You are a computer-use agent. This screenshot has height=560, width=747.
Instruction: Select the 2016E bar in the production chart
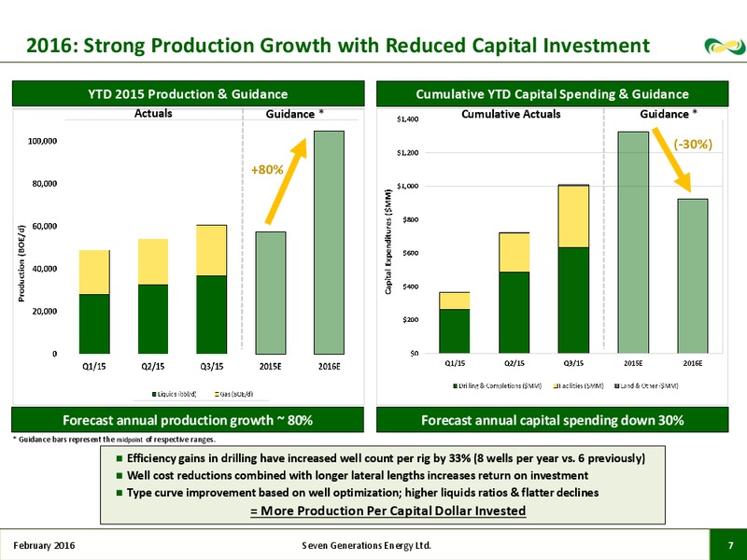tap(329, 243)
